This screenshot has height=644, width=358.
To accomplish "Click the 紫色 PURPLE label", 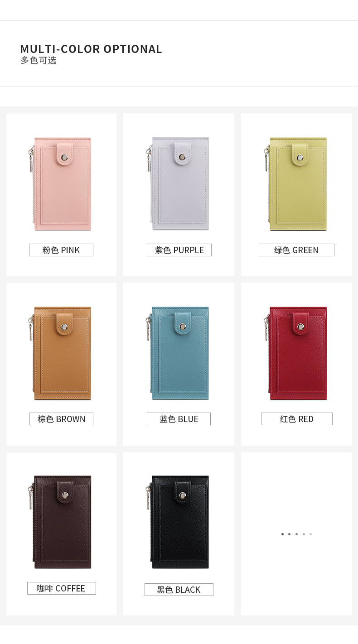I will [x=179, y=250].
